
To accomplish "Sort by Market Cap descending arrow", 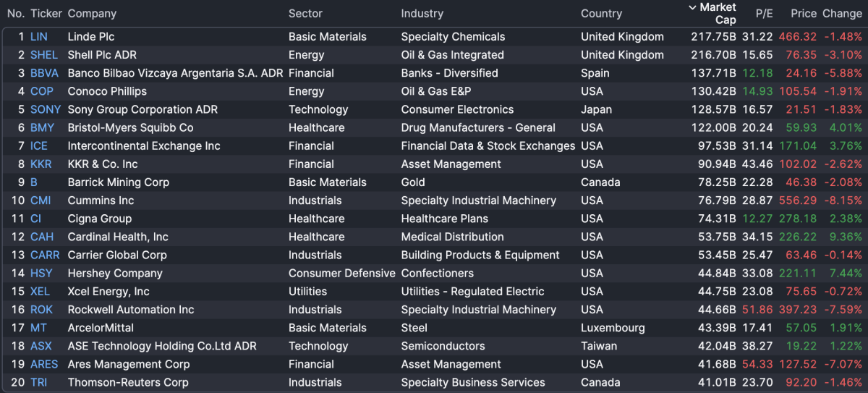I will (x=692, y=8).
